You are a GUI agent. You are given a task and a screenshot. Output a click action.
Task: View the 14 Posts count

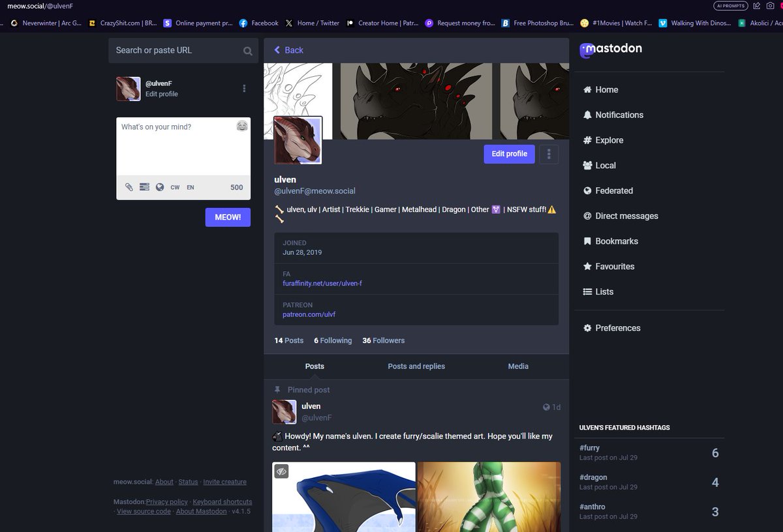click(x=289, y=340)
